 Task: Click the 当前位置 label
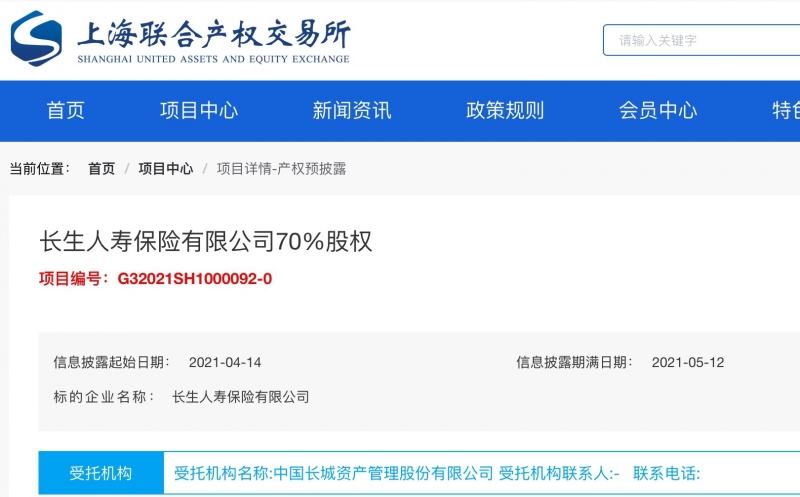point(40,169)
